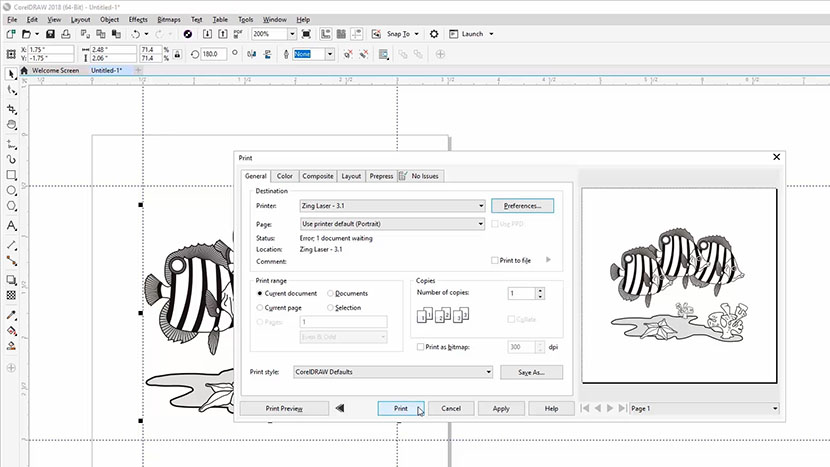Select the Crop tool in toolbox
Image resolution: width=830 pixels, height=467 pixels.
[11, 107]
